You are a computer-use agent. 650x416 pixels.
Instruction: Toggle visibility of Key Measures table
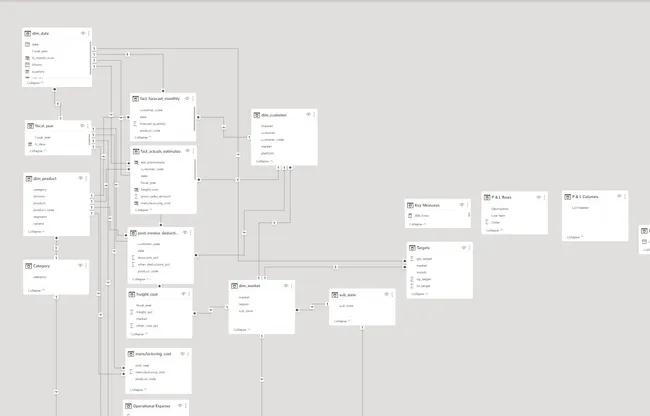pyautogui.click(x=461, y=205)
